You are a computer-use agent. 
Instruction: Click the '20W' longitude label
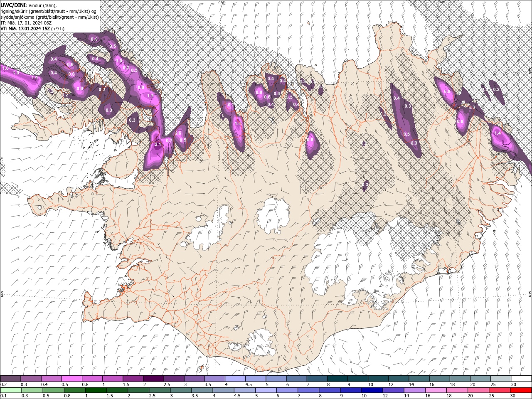tap(222, 2)
